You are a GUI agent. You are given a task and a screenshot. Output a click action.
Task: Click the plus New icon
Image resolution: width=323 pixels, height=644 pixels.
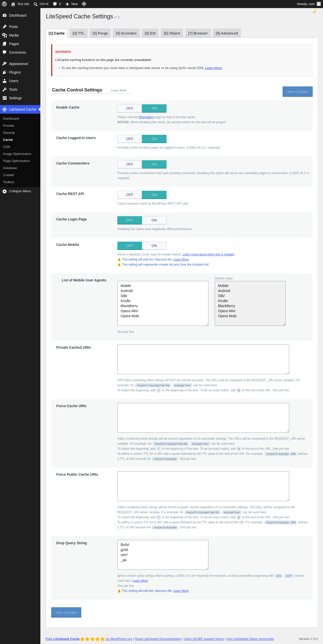point(67,4)
